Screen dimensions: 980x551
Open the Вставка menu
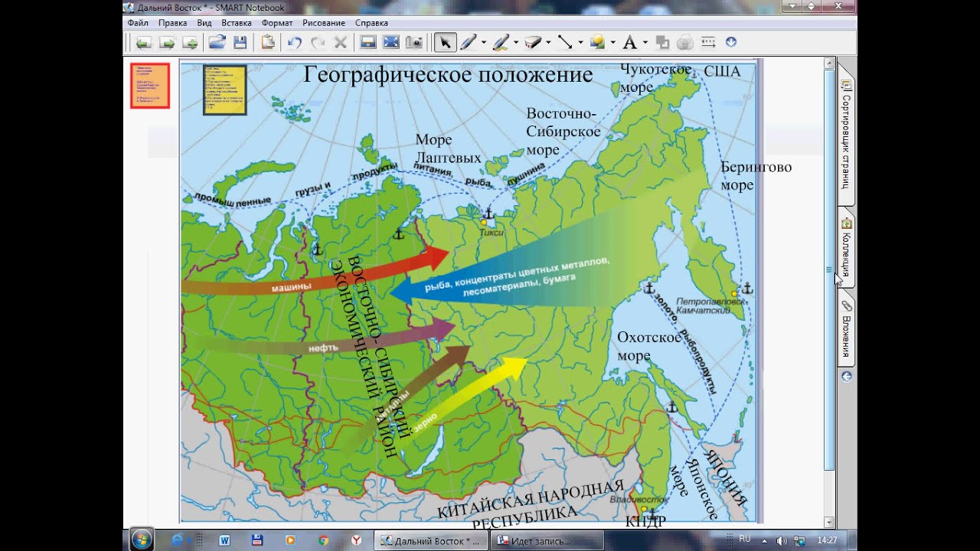coord(237,23)
